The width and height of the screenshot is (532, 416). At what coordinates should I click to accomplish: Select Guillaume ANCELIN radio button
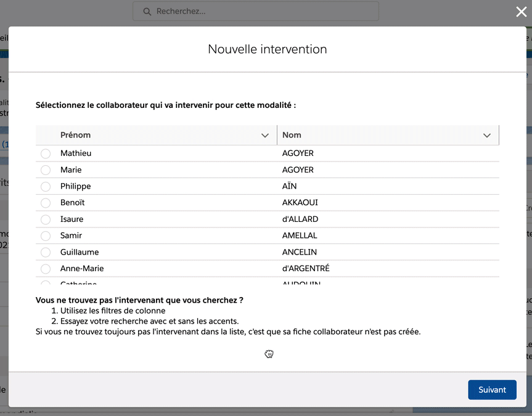coord(46,253)
